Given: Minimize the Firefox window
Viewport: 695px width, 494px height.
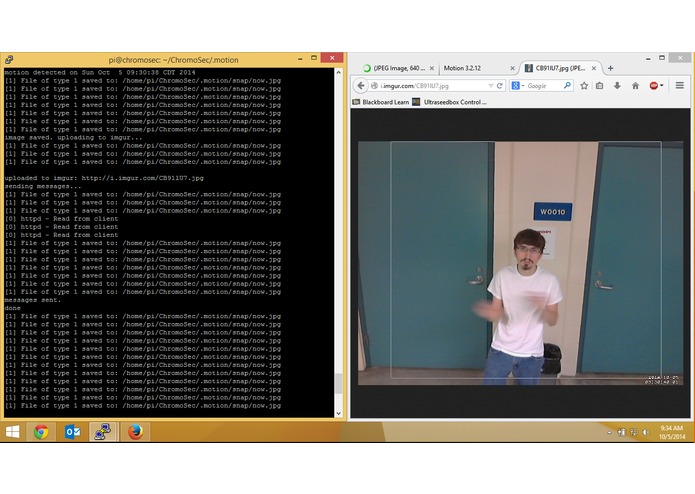Looking at the screenshot, I should pyautogui.click(x=648, y=58).
